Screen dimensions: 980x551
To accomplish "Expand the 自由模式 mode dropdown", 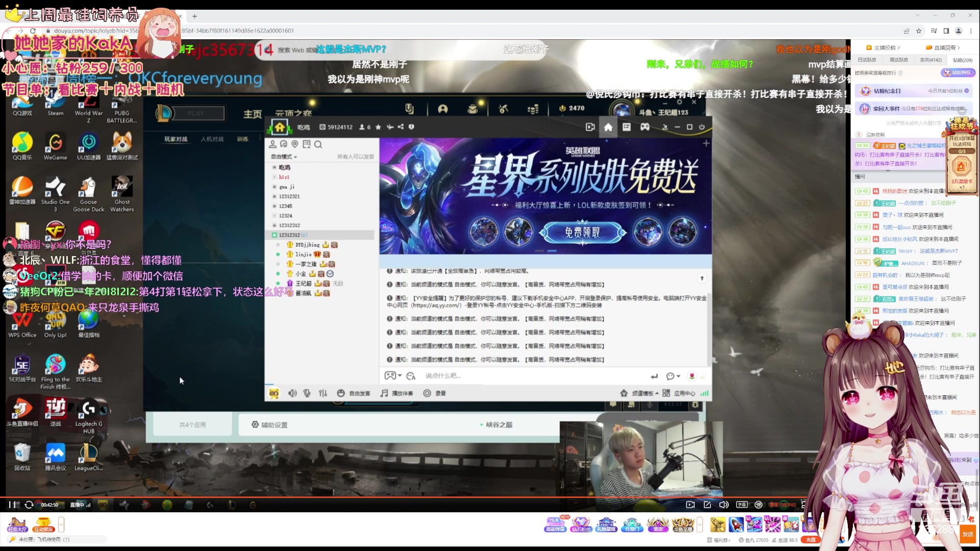I will (x=284, y=157).
